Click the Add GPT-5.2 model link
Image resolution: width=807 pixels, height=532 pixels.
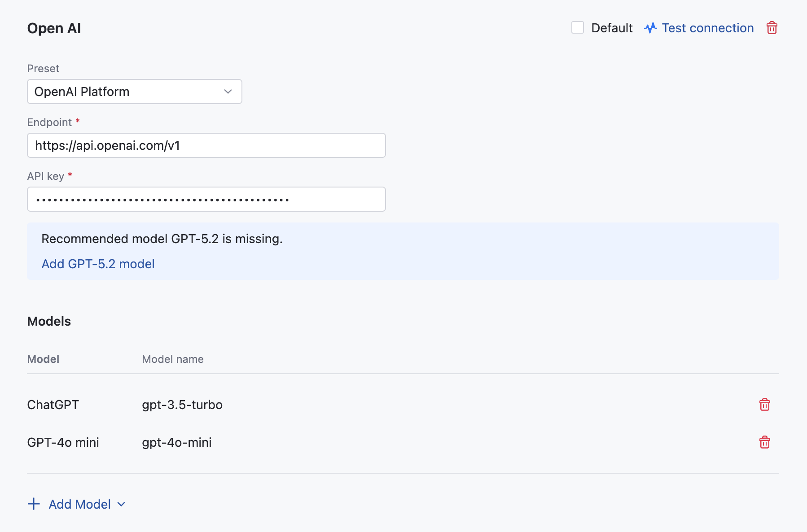click(98, 264)
